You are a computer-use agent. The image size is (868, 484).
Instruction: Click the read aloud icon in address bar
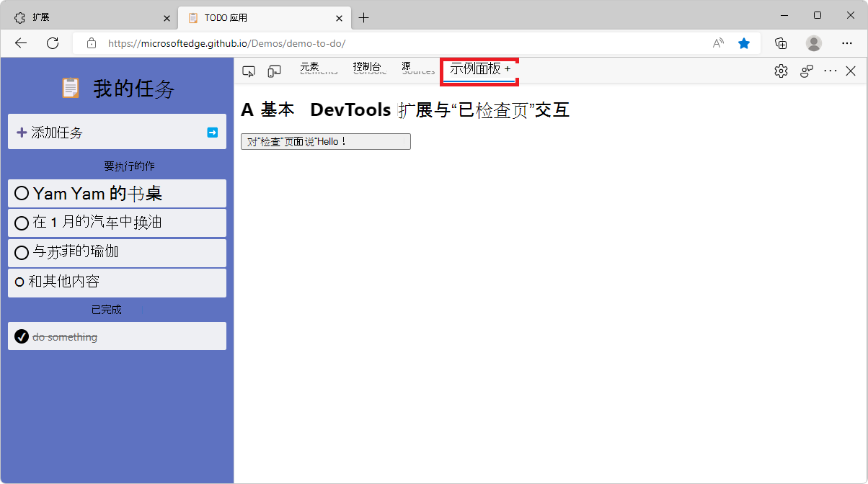(x=717, y=43)
